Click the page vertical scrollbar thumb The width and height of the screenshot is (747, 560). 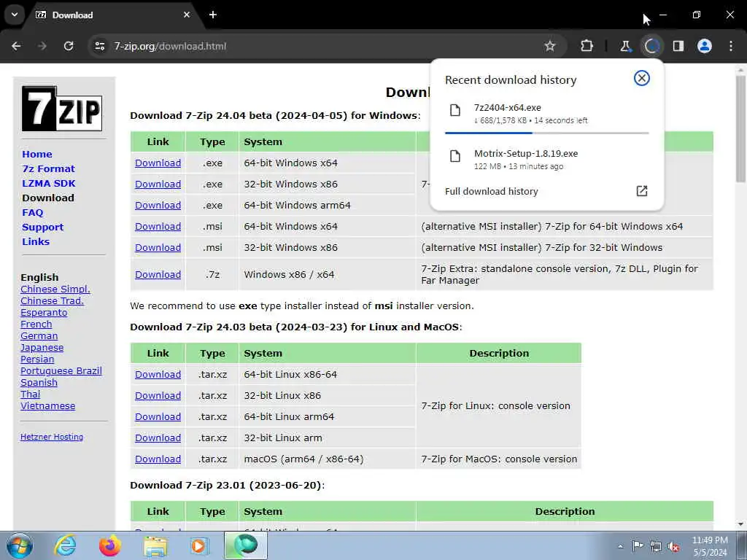740,128
